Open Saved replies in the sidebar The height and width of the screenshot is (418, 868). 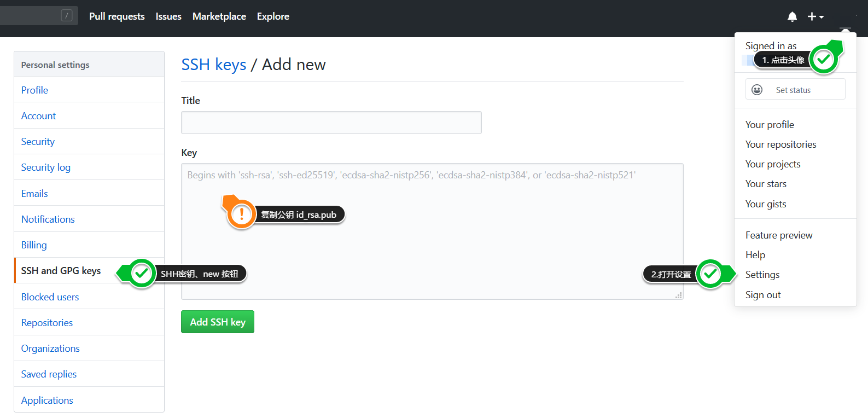[x=89, y=374]
